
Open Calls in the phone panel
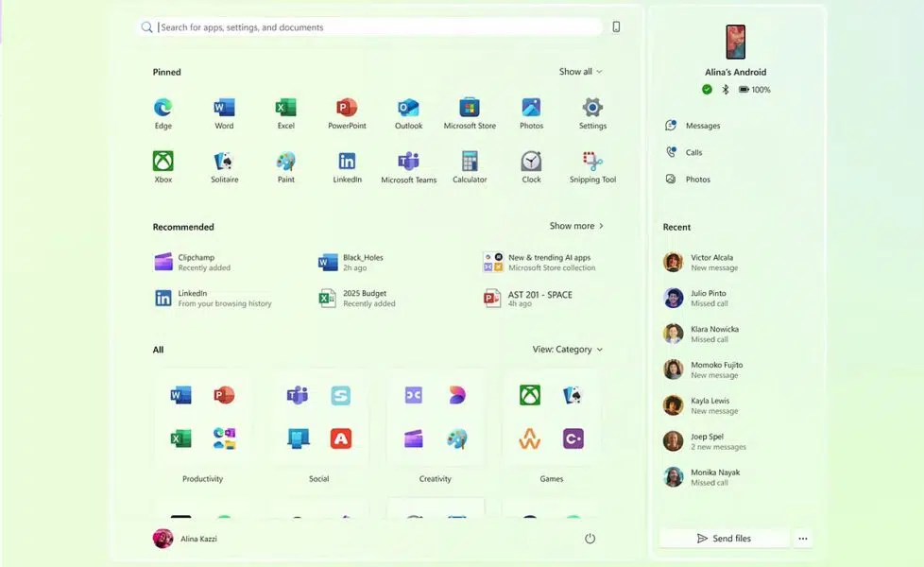pos(684,152)
